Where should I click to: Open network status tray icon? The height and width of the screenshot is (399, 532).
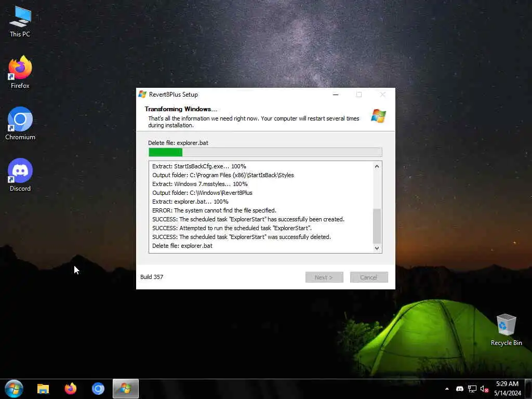pyautogui.click(x=472, y=389)
